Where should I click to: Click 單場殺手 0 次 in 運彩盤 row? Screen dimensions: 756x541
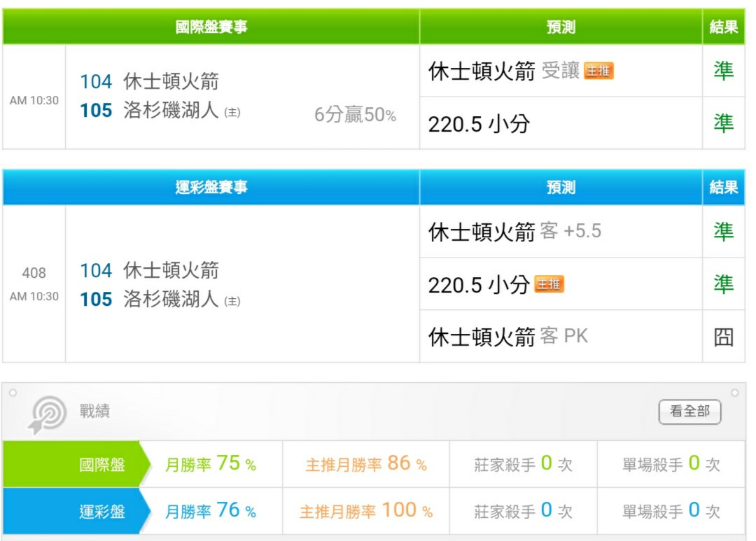671,511
